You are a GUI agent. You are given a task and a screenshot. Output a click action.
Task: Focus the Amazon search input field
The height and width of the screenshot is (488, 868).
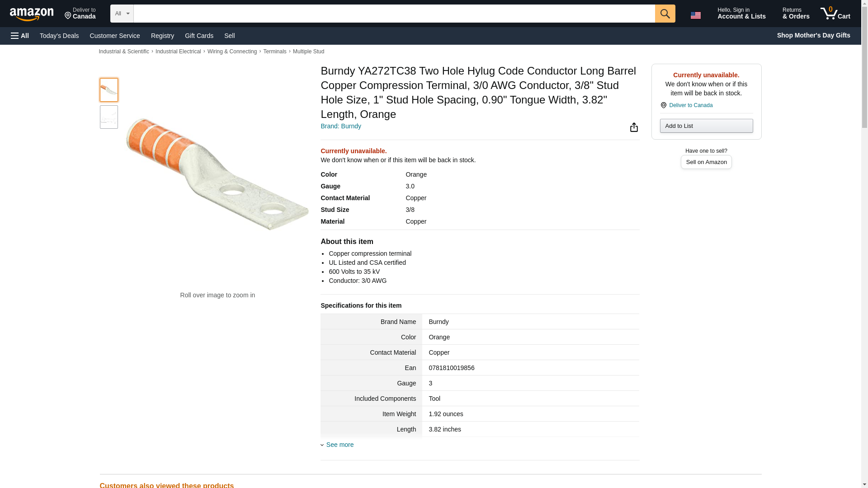394,14
